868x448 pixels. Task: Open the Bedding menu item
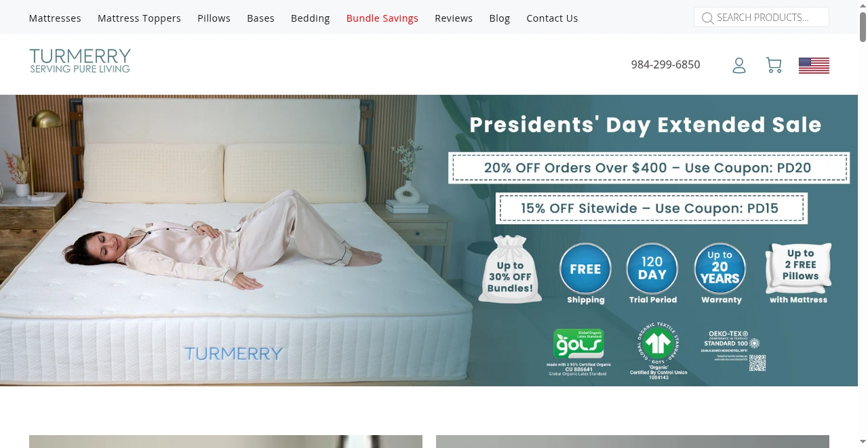310,18
